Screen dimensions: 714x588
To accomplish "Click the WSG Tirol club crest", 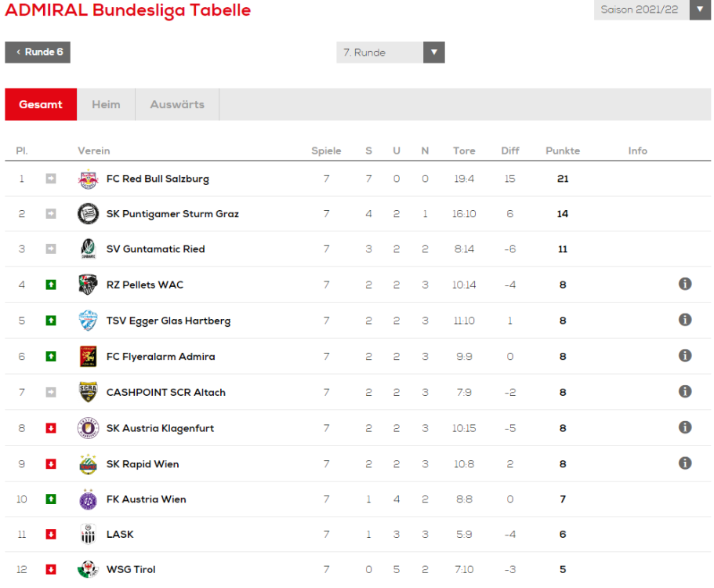I will point(88,569).
